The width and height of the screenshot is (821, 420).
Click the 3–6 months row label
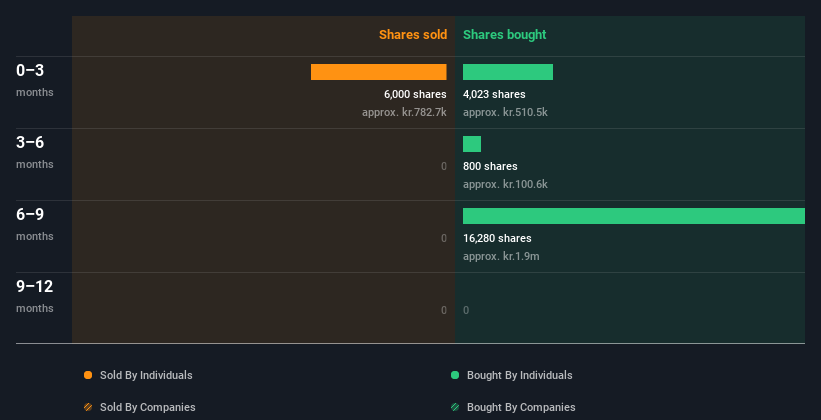pos(35,152)
